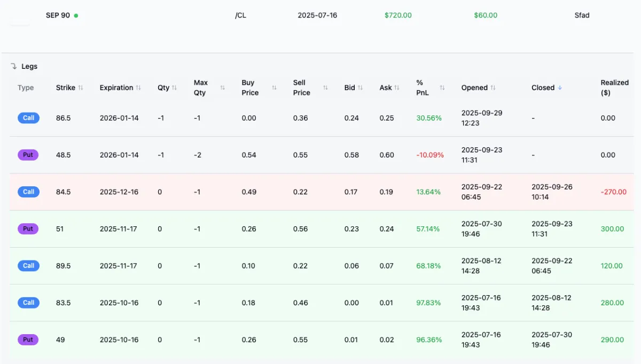The width and height of the screenshot is (641, 364).
Task: Click the Call badge on 86.5 strike row
Action: pyautogui.click(x=28, y=118)
